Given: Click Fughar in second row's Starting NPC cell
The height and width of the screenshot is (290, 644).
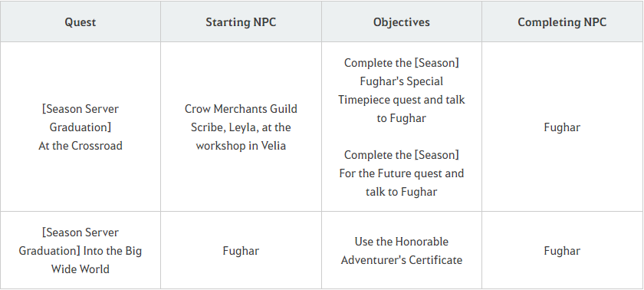Looking at the screenshot, I should tap(241, 251).
